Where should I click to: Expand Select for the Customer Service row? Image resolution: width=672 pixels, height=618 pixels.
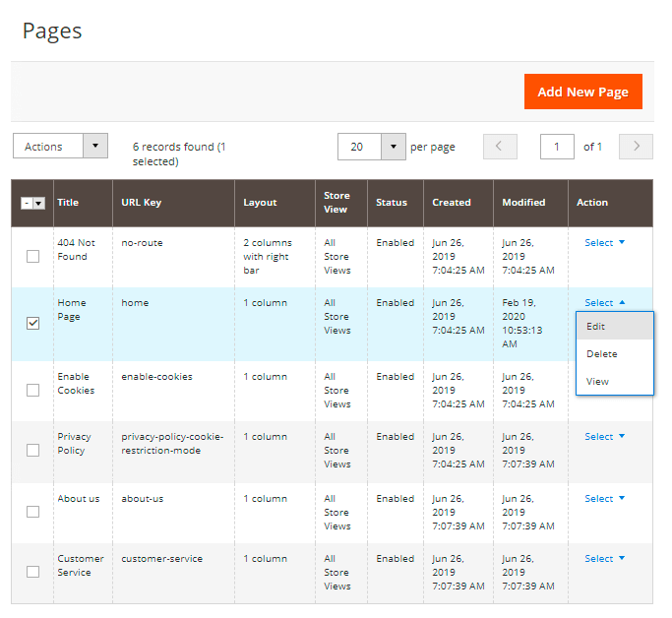(604, 559)
